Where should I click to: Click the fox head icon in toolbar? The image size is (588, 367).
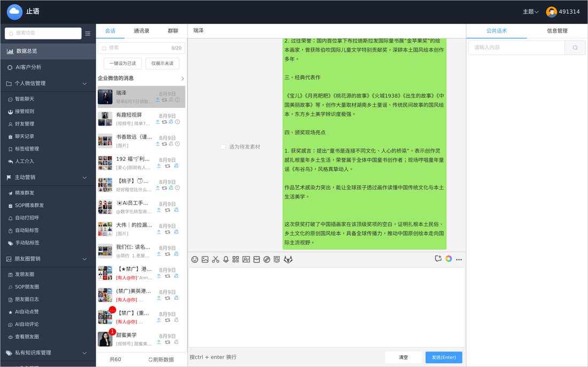point(288,260)
